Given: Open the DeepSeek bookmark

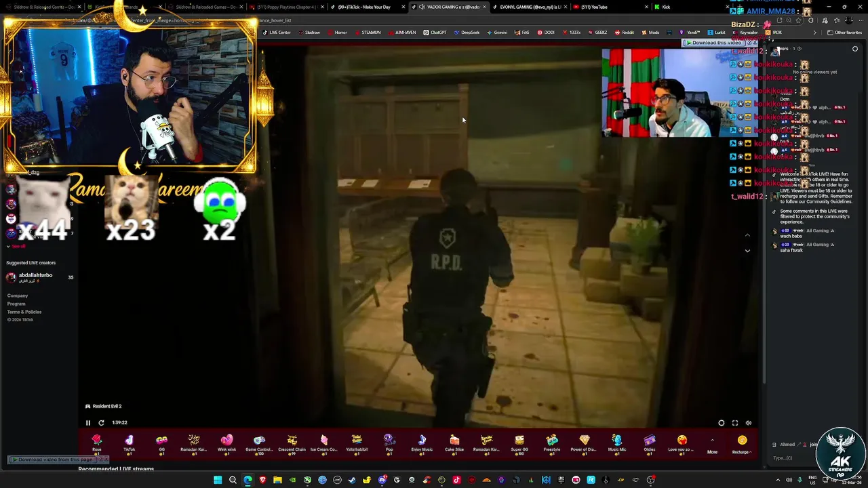Looking at the screenshot, I should [x=466, y=33].
